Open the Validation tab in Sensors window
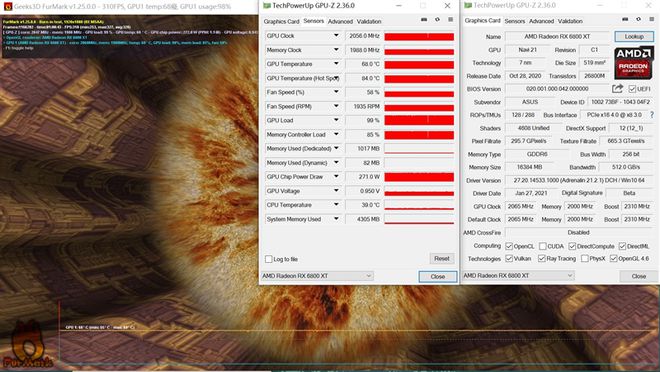This screenshot has height=372, width=660. tap(369, 21)
